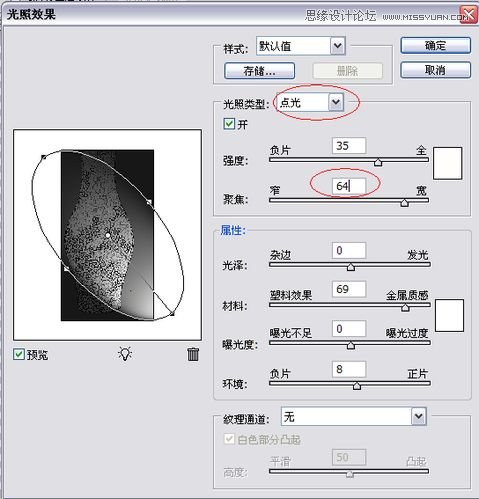This screenshot has width=479, height=499.
Task: Click the 强度 intensity slider handle
Action: pyautogui.click(x=378, y=162)
